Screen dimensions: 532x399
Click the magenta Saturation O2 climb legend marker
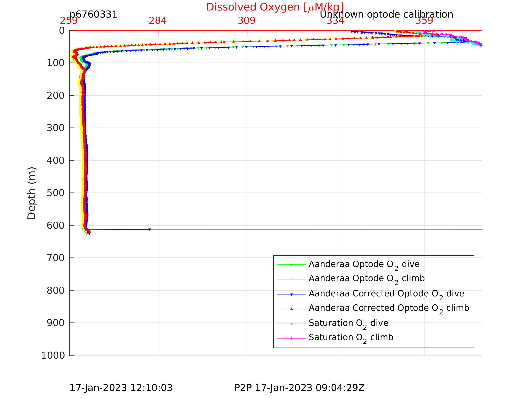[291, 339]
